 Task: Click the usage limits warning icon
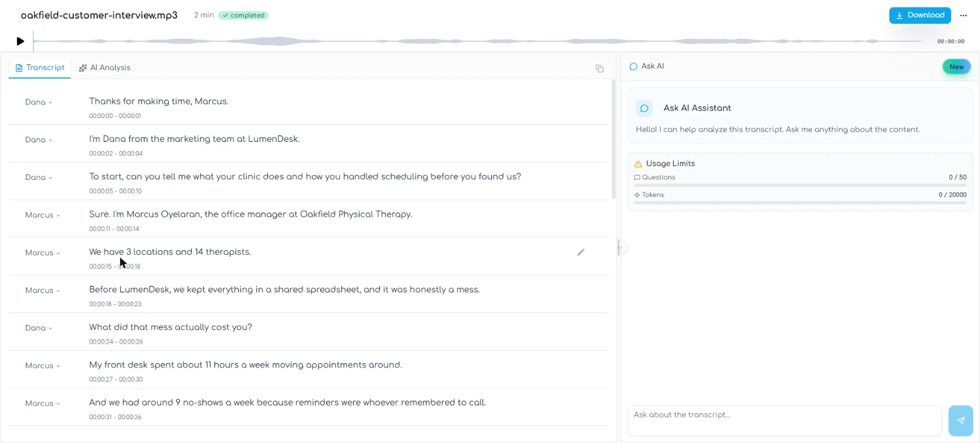click(x=638, y=164)
